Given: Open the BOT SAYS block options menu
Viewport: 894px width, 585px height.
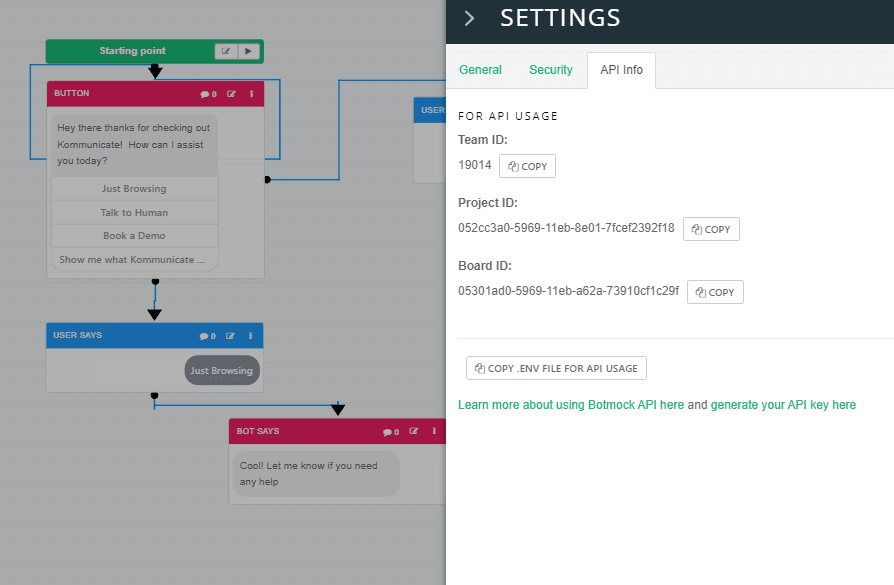Looking at the screenshot, I should tap(434, 431).
